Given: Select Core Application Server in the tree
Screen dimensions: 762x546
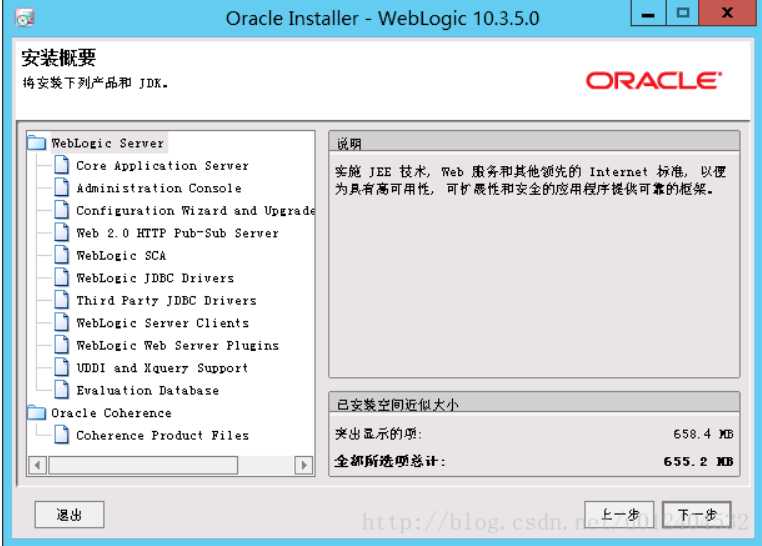Looking at the screenshot, I should click(162, 166).
